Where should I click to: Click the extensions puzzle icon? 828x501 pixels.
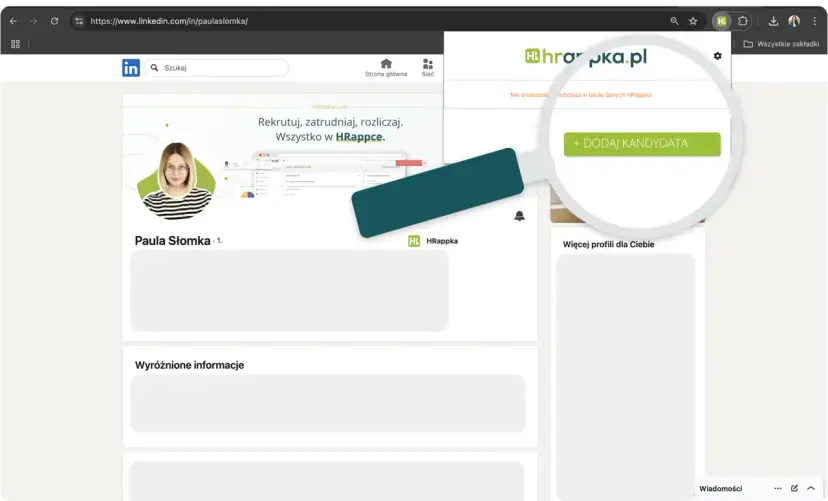pos(742,21)
